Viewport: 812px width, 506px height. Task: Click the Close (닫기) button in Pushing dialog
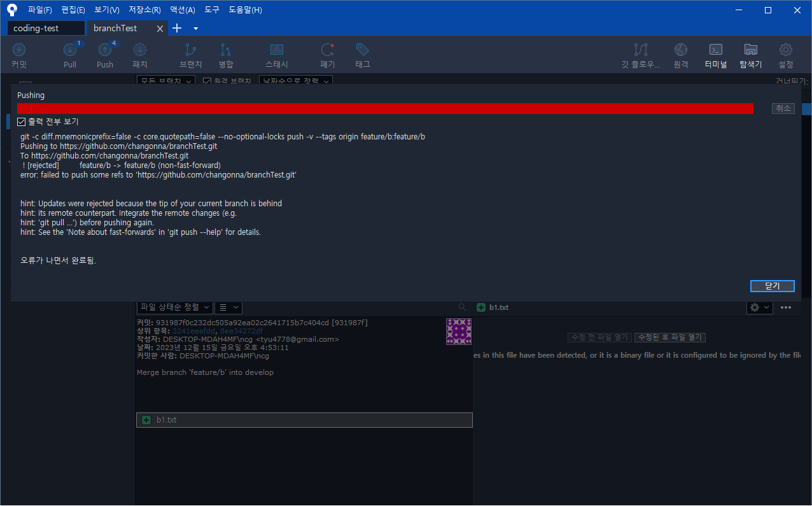[773, 286]
